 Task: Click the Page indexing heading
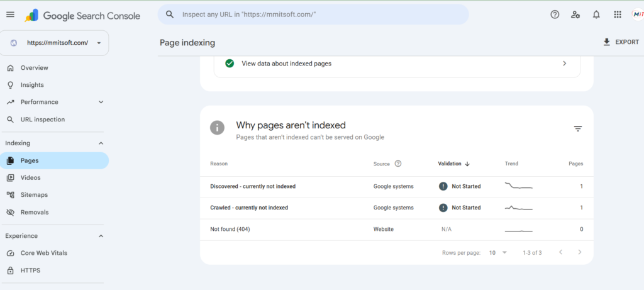(x=187, y=43)
